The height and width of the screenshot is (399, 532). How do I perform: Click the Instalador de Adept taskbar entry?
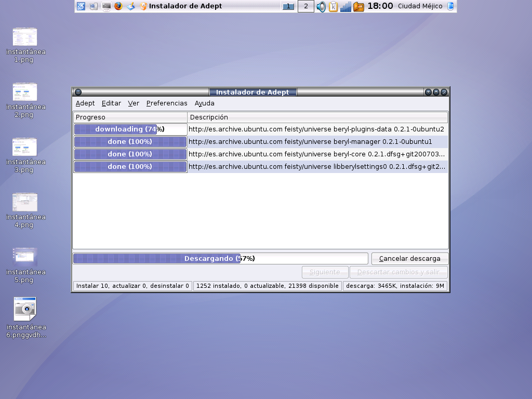[185, 6]
